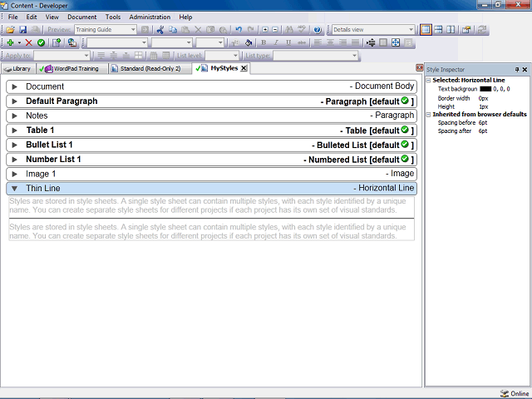The width and height of the screenshot is (532, 399).
Task: Collapse the Thin Line style row
Action: point(14,189)
